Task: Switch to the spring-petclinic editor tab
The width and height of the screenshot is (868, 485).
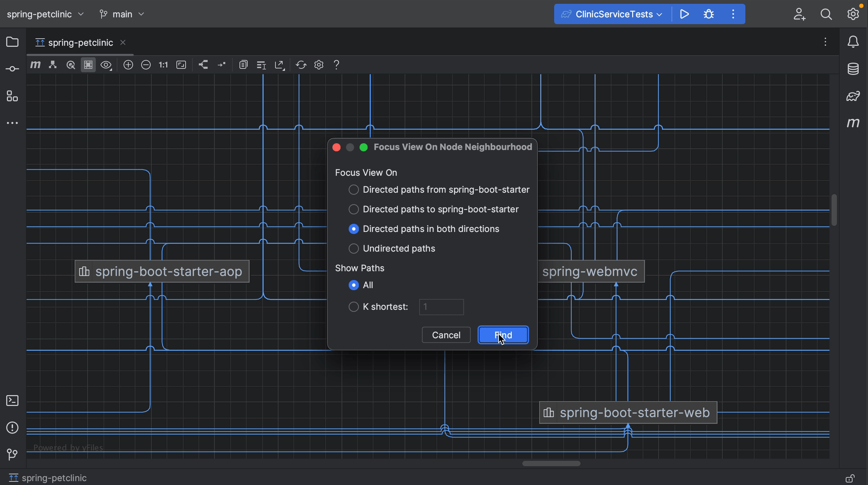Action: (81, 42)
